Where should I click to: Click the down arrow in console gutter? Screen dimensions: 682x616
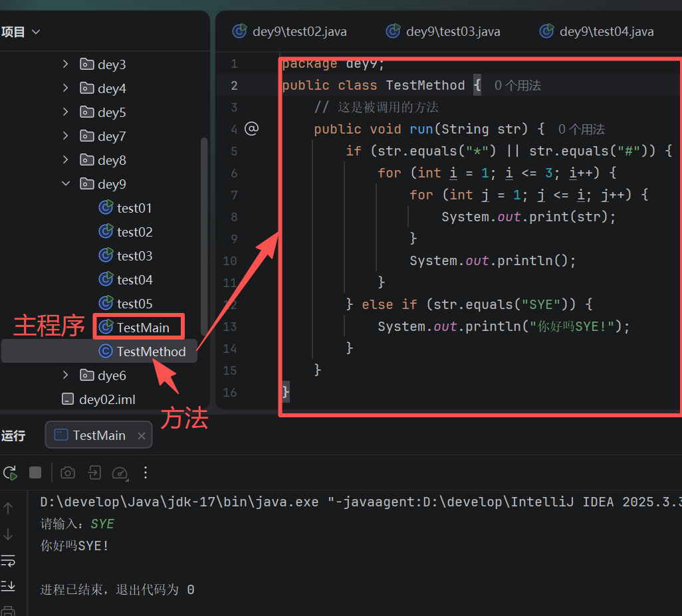[x=8, y=534]
